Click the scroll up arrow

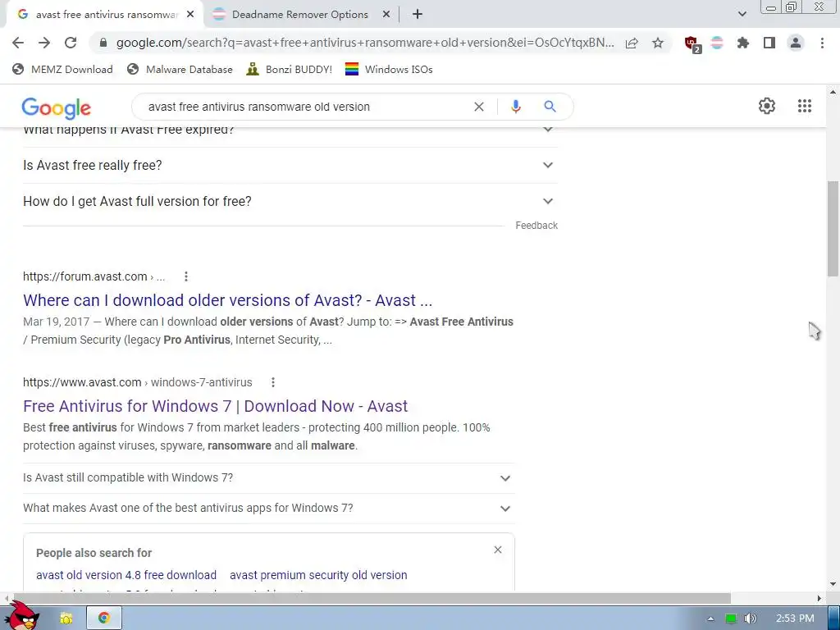click(x=833, y=92)
